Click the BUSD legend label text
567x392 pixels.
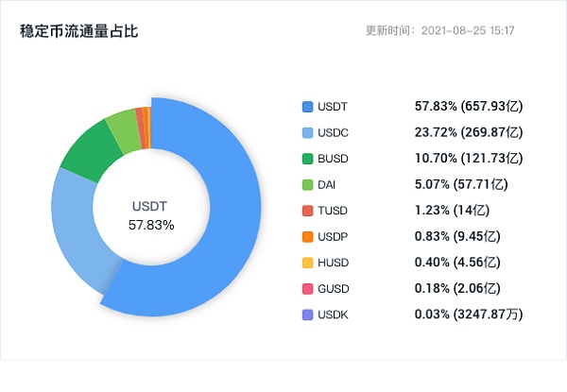tap(335, 158)
